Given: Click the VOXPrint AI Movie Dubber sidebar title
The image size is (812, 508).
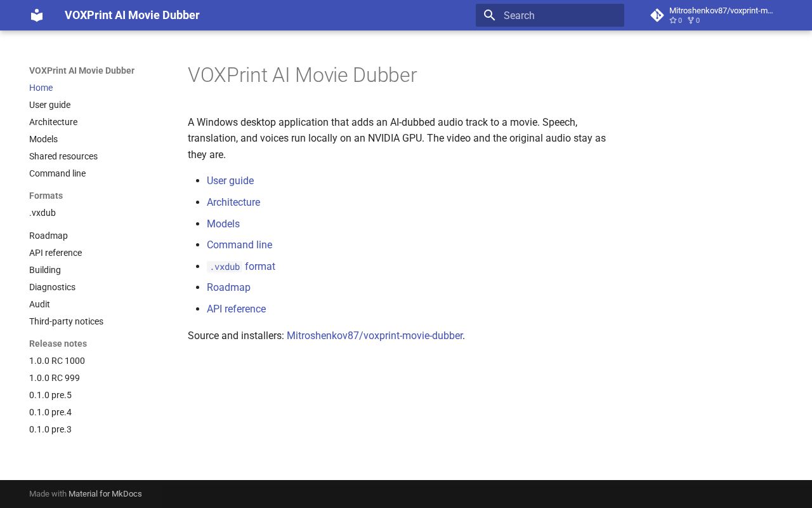Looking at the screenshot, I should tap(82, 70).
